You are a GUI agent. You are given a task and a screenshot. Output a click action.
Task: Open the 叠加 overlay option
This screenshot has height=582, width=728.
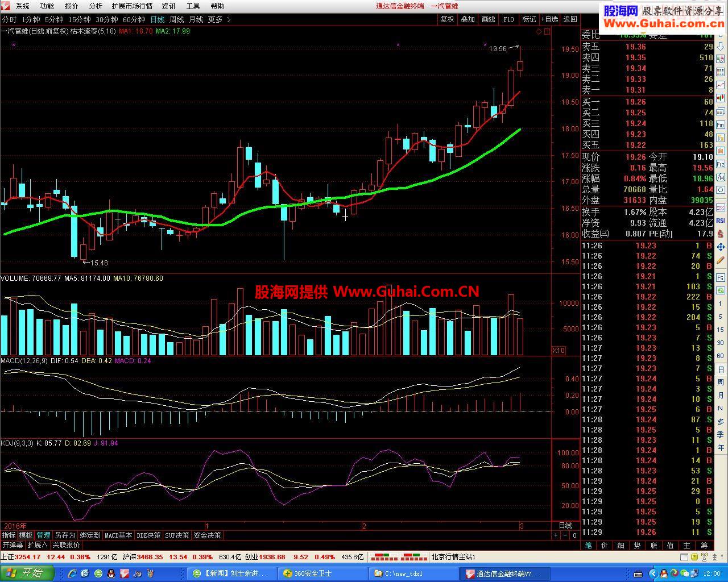468,19
